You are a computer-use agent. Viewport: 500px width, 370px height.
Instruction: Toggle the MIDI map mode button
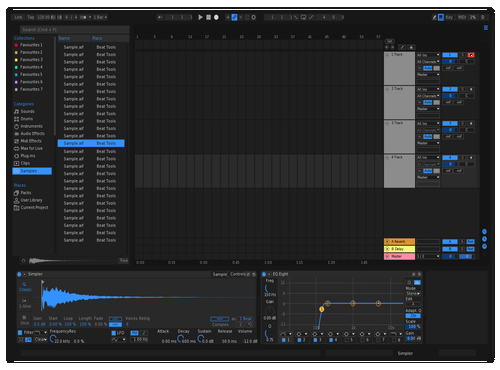click(x=462, y=17)
